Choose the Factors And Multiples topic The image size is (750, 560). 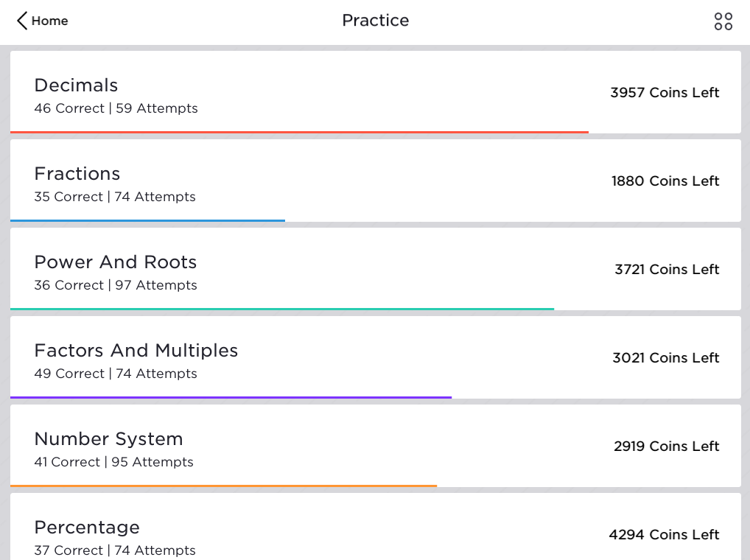point(376,357)
